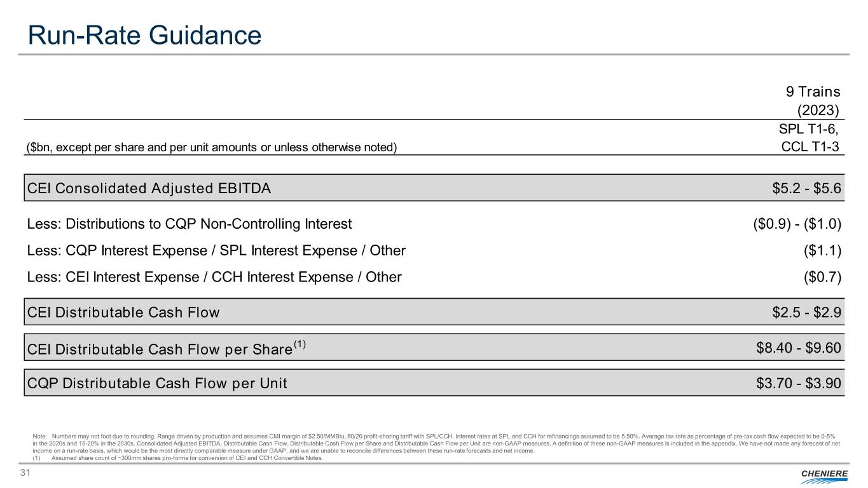This screenshot has height=488, width=868.
Task: Select the CQP Interest Expense / SPL row label
Action: [x=216, y=250]
